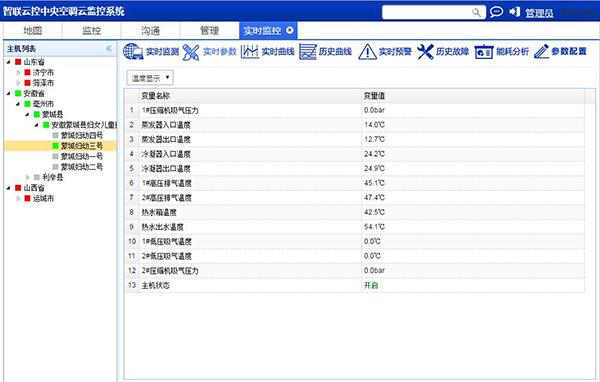Screen dimensions: 600x382
Task: Open the 历史曲线 icon
Action: 307,52
